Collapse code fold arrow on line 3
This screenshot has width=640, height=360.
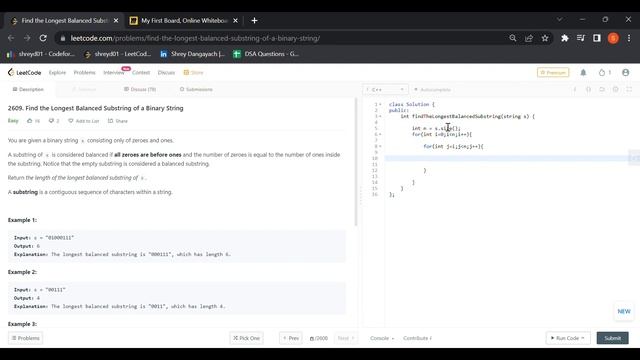point(380,116)
